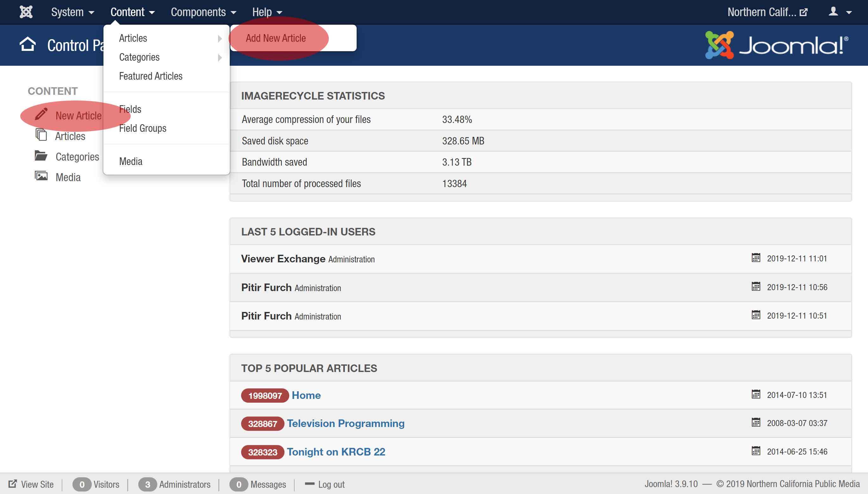
Task: Choose Featured Articles from Content menu
Action: coord(151,76)
